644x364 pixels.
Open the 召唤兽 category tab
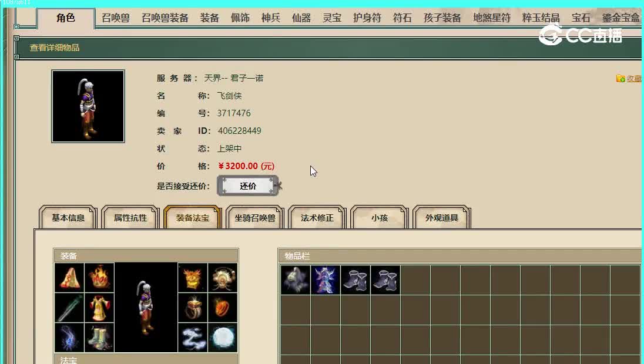point(116,18)
